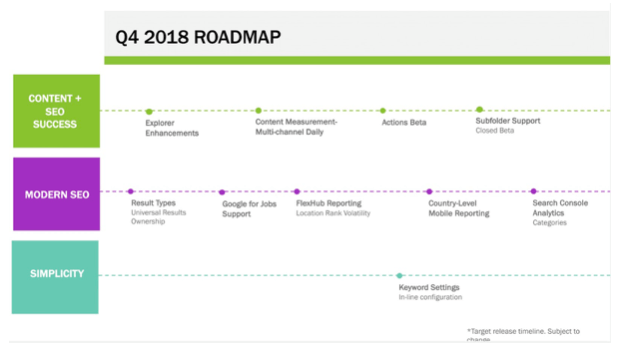This screenshot has width=627, height=360.
Task: Select the Google for Jobs purple marker
Action: pos(222,192)
